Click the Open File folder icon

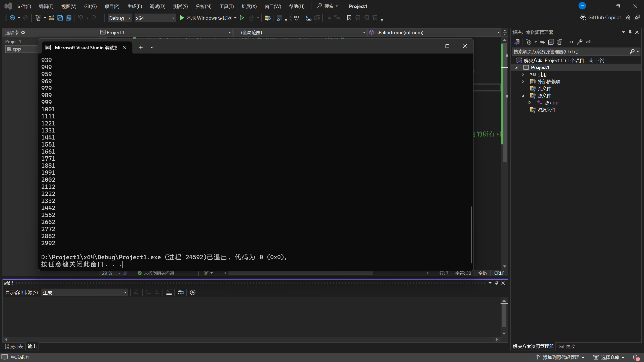click(x=51, y=18)
